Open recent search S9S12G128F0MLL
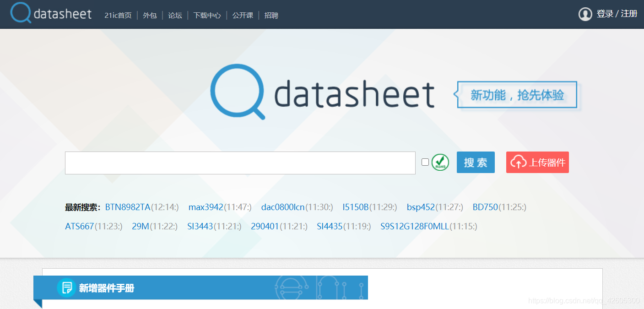The width and height of the screenshot is (644, 309). coord(415,227)
